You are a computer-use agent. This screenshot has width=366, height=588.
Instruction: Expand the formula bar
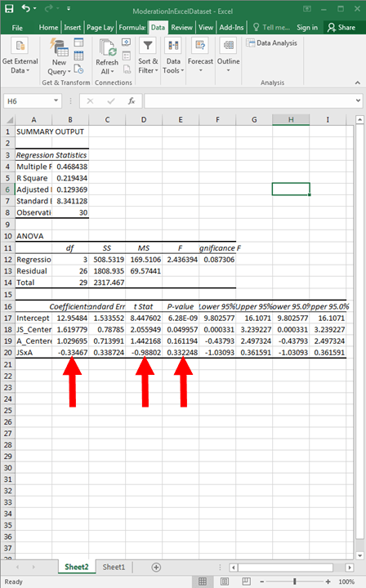tap(358, 100)
